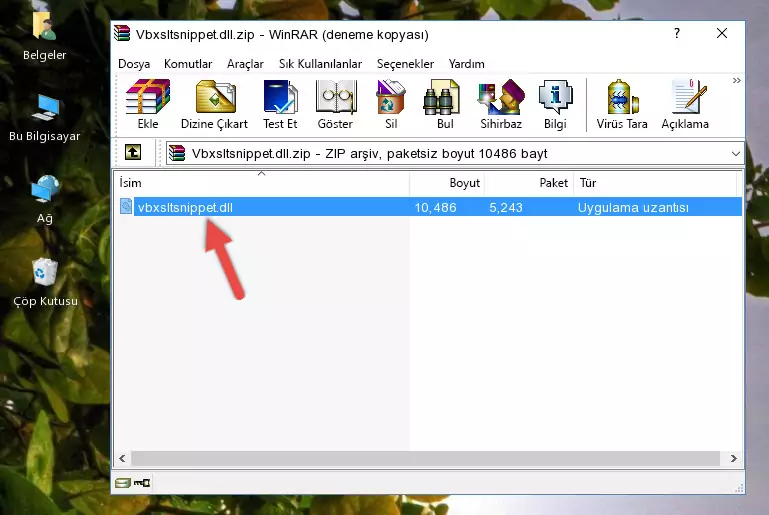Open the archive path dropdown arrow
The height and width of the screenshot is (515, 769).
coord(736,154)
